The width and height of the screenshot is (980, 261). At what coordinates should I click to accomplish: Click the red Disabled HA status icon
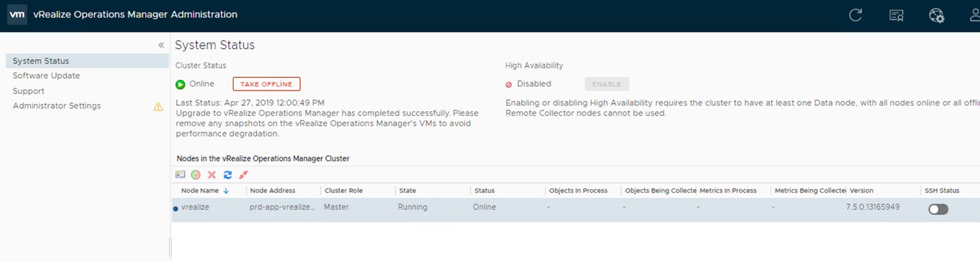[509, 84]
